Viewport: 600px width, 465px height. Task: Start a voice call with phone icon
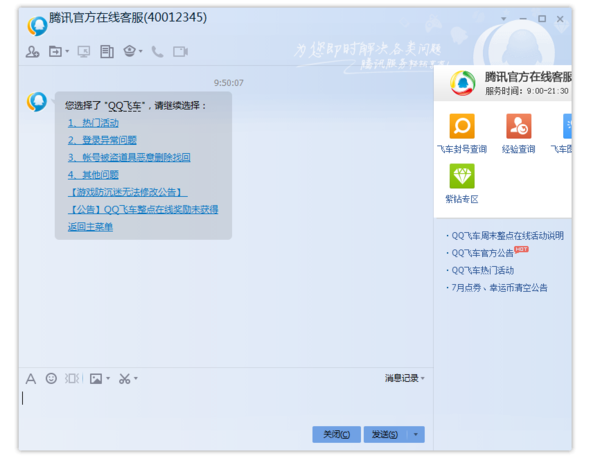pyautogui.click(x=157, y=51)
